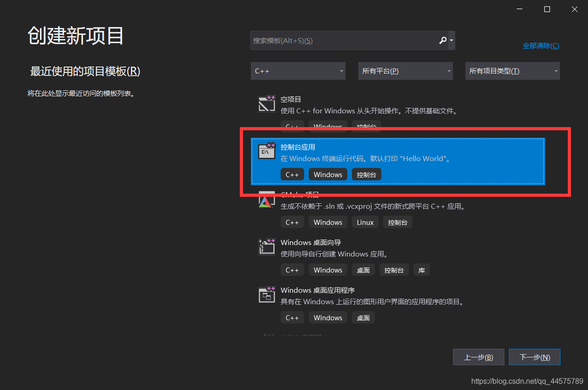
Task: Open the 所有项目类型(T) dropdown
Action: click(512, 71)
